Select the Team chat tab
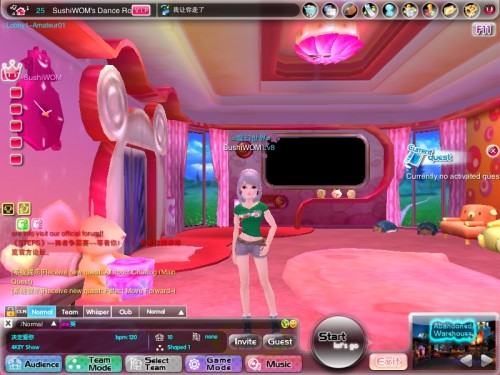 point(70,312)
